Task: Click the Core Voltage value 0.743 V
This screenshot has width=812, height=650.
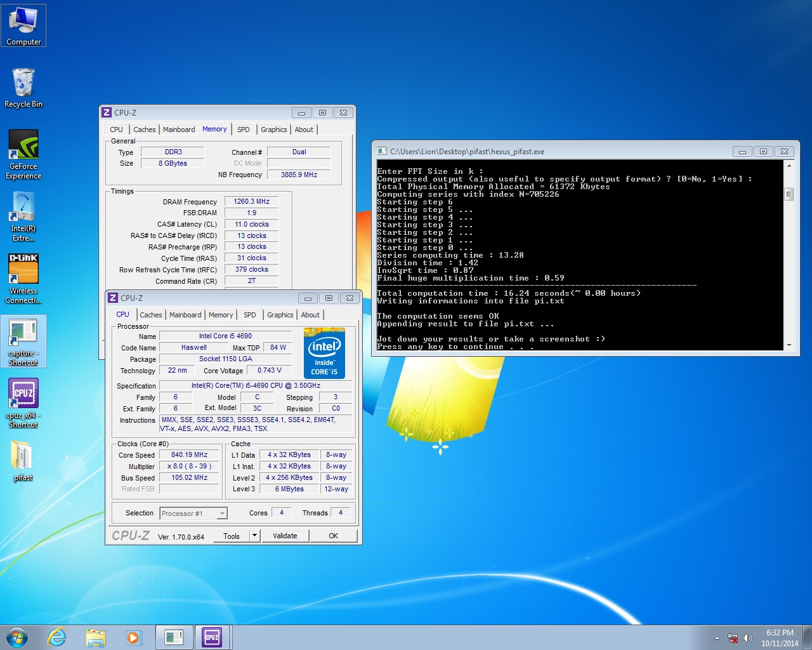Action: [x=270, y=370]
